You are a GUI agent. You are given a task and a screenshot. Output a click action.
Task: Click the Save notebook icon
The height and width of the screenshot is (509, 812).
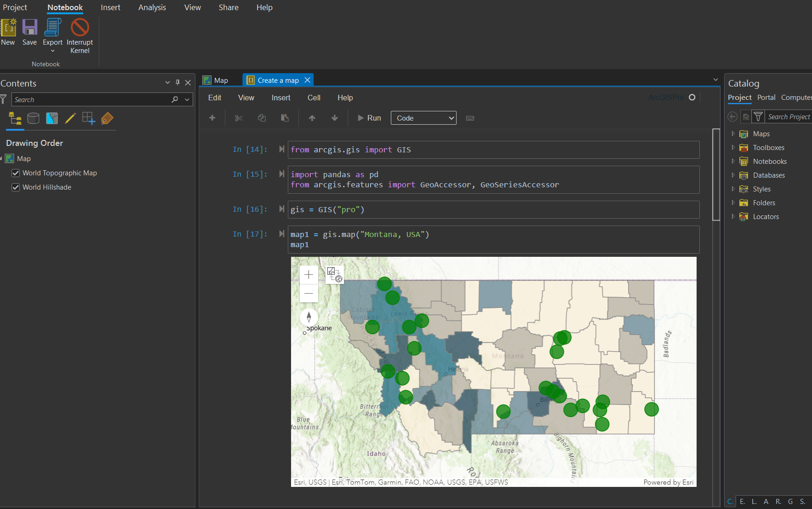point(29,28)
